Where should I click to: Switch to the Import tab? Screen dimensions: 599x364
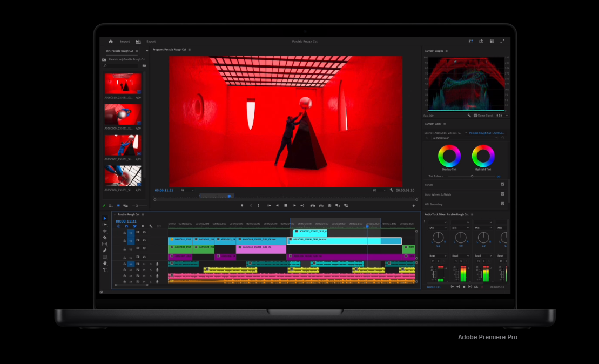pos(125,41)
